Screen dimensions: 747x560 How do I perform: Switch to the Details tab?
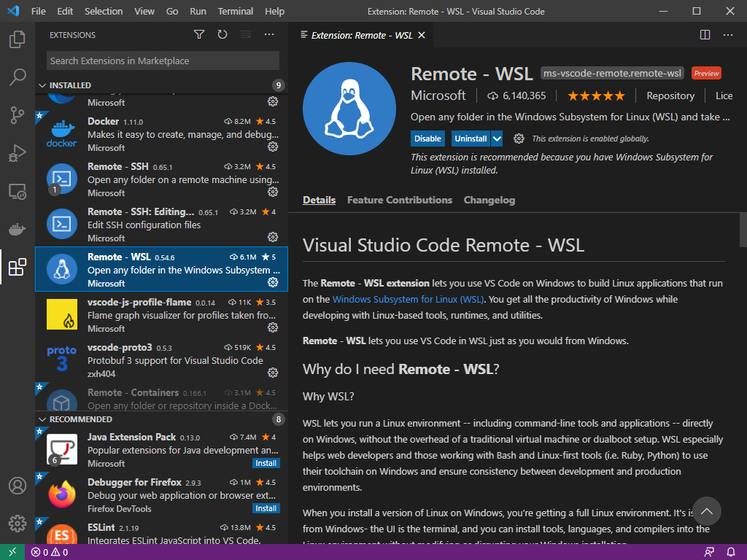pos(320,200)
